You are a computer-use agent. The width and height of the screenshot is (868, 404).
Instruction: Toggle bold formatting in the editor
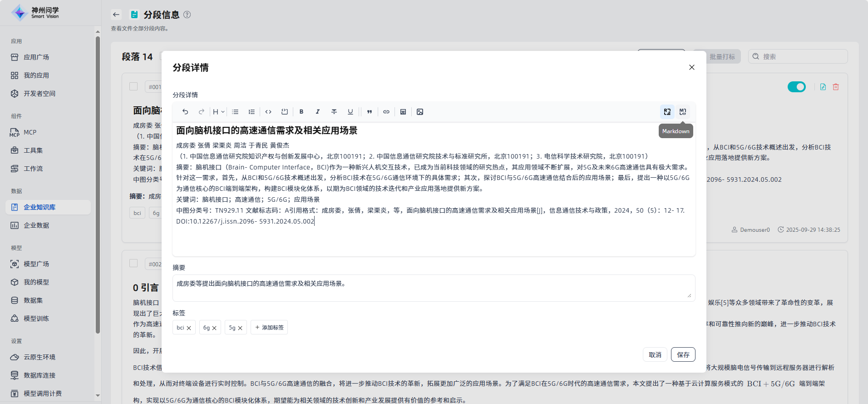301,112
